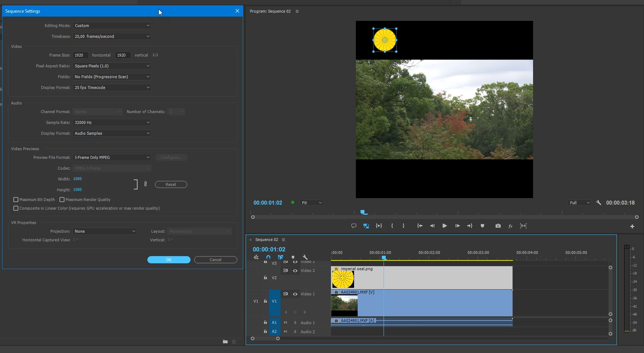Close the Sequence 02 timeline tab
Image resolution: width=644 pixels, height=353 pixels.
[251, 240]
